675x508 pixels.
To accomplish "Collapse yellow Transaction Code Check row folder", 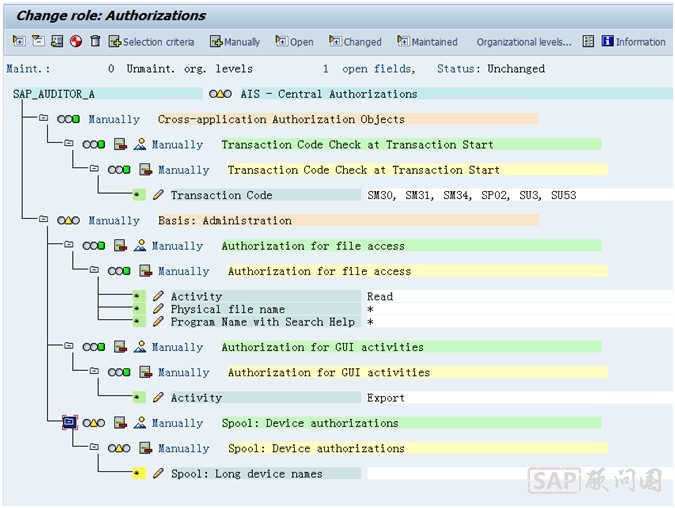I will point(94,168).
